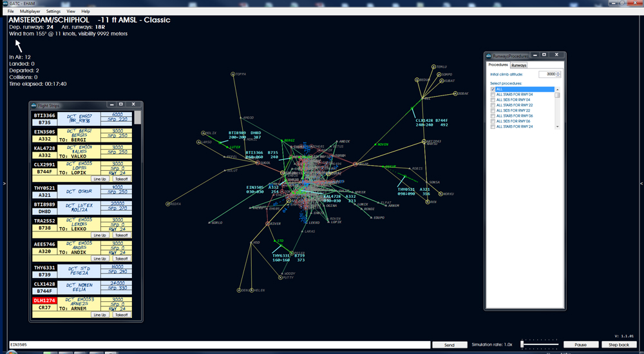Switch to the Runways tab
This screenshot has width=644, height=354.
518,65
